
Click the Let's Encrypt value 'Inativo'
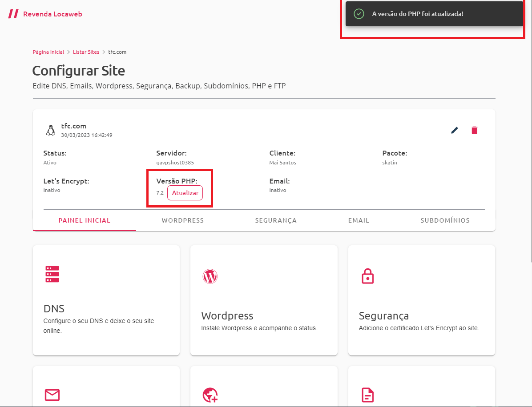[52, 190]
